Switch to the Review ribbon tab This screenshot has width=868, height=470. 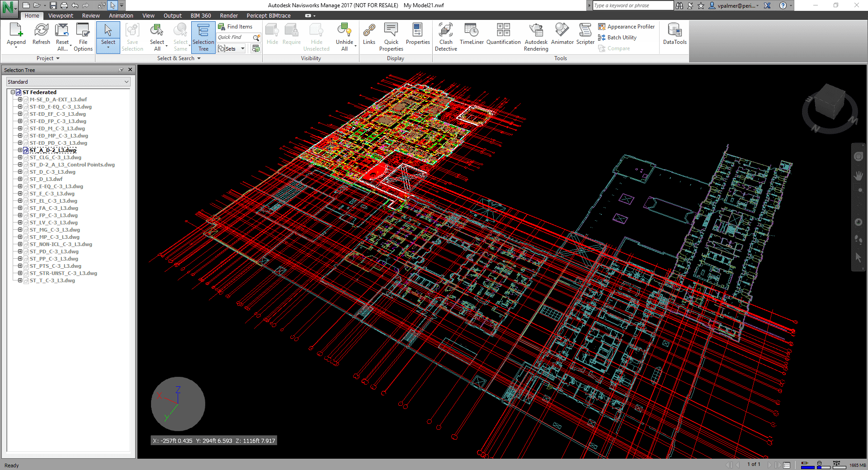click(91, 16)
